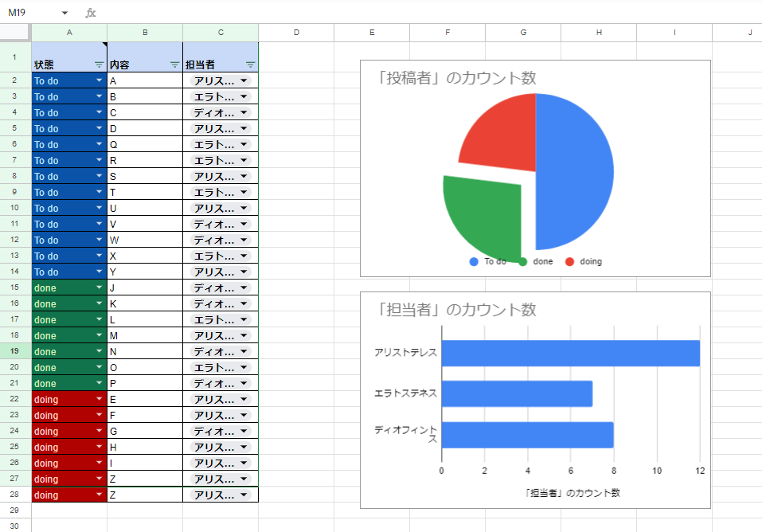Select row 19 header
Screen dimensions: 762x532
[x=15, y=351]
